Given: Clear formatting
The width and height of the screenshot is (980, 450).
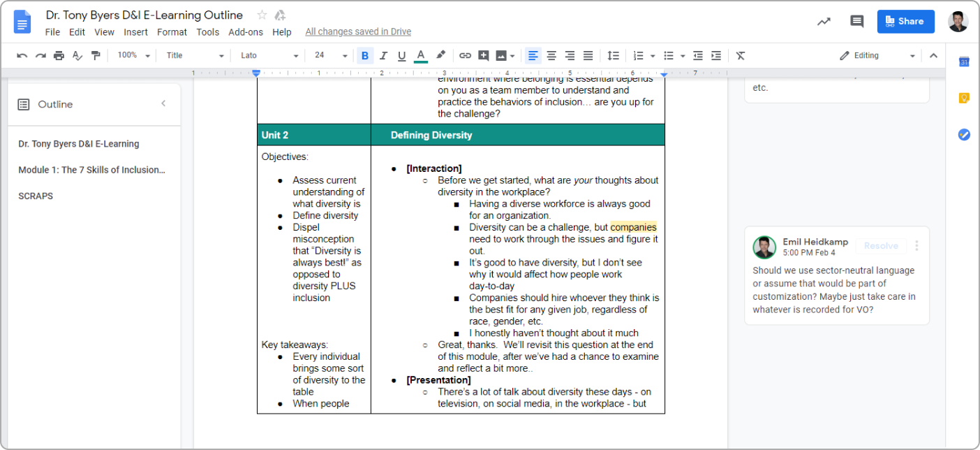Looking at the screenshot, I should coord(741,56).
